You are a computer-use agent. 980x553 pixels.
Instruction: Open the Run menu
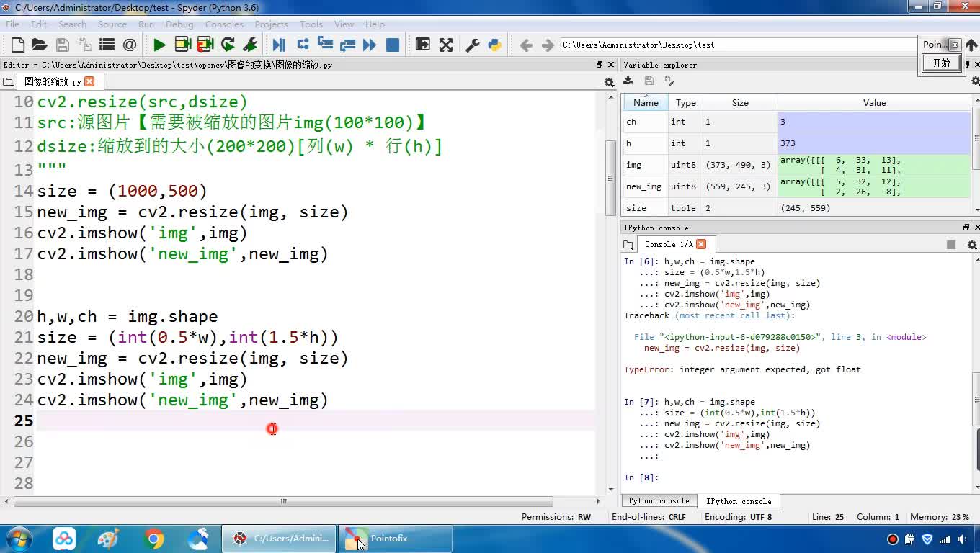click(x=146, y=24)
